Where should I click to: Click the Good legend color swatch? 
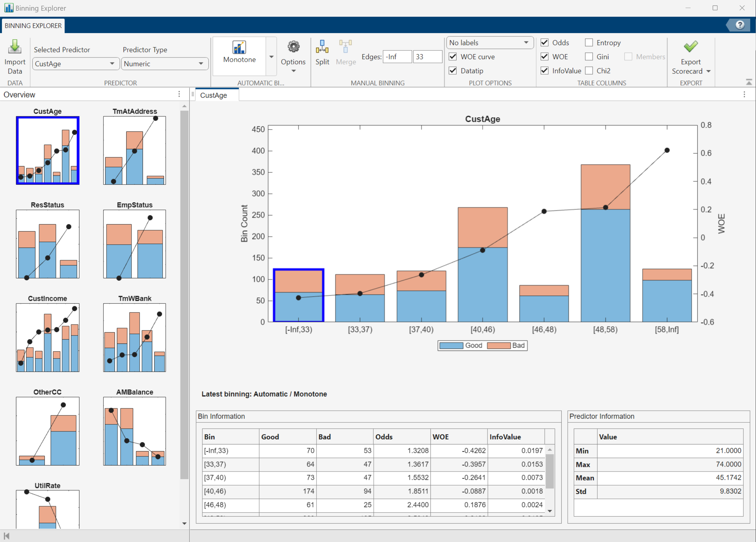(x=451, y=346)
